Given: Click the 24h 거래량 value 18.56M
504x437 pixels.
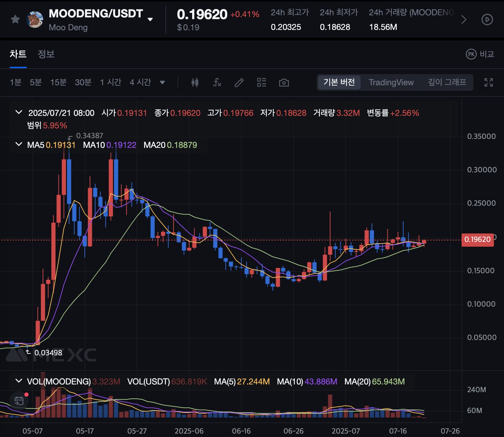Looking at the screenshot, I should 383,27.
